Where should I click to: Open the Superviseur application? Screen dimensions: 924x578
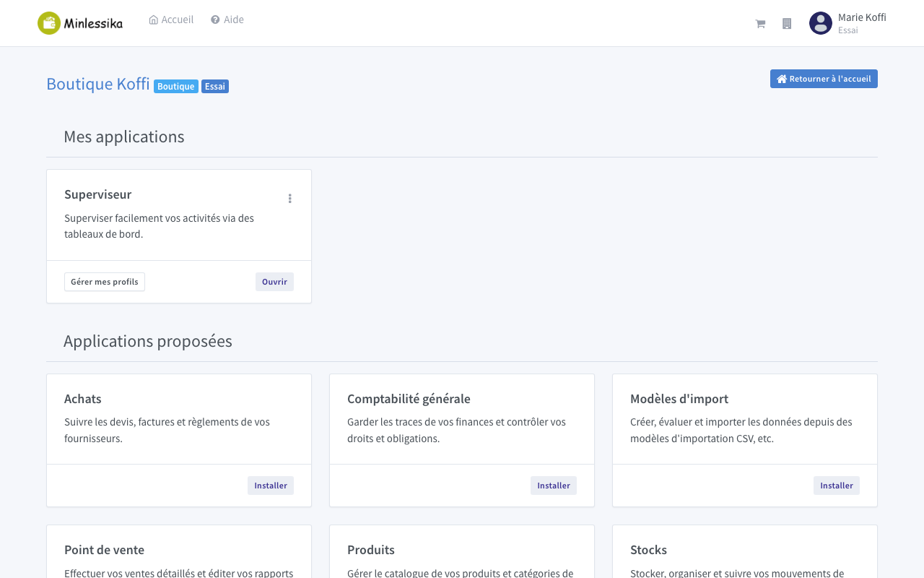[x=274, y=282]
